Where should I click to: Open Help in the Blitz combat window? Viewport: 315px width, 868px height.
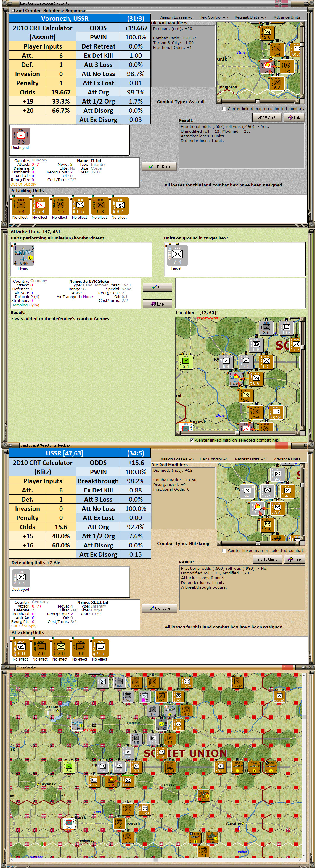click(295, 559)
